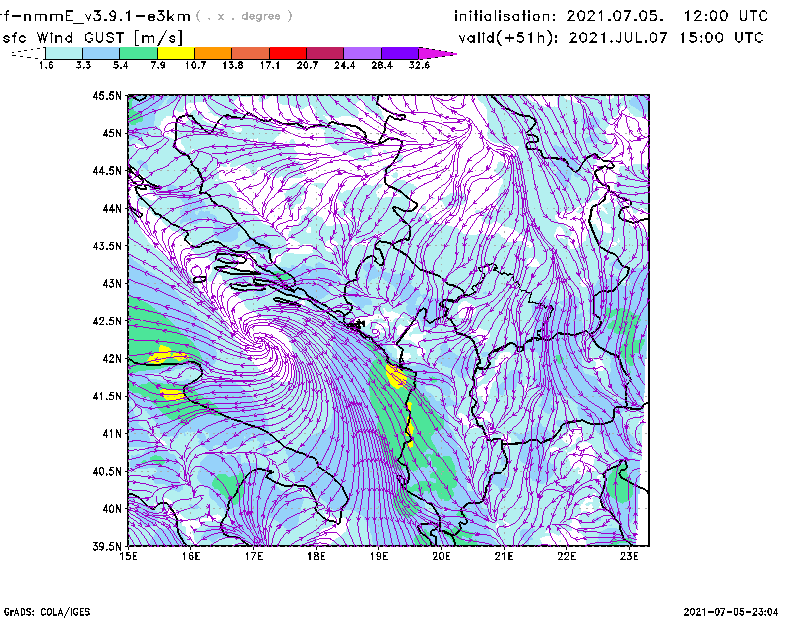Screen dimensions: 800x618
Task: Click the light blue legend swatch
Action: click(x=101, y=53)
